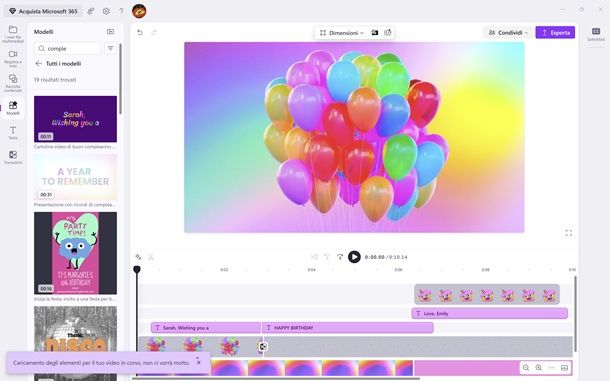
Task: Open the Condividi dropdown
Action: pyautogui.click(x=508, y=33)
